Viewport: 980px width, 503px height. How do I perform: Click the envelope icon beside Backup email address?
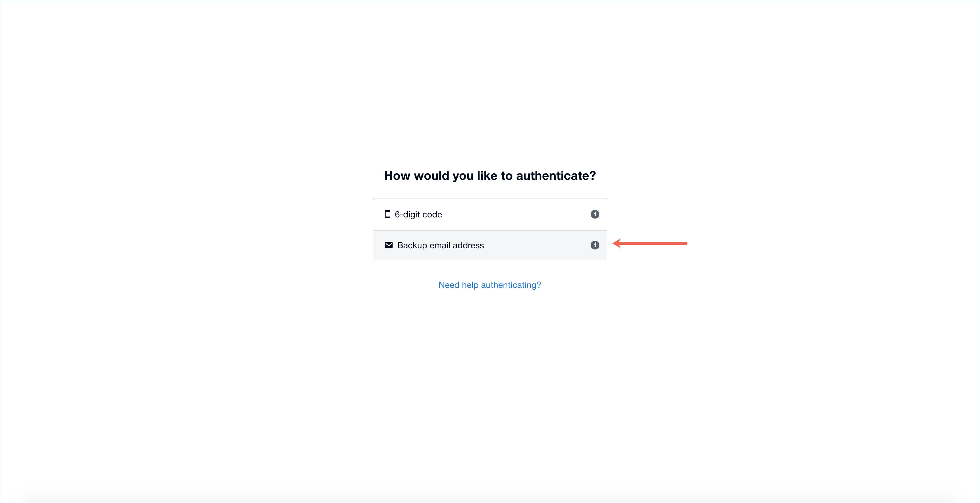[388, 245]
